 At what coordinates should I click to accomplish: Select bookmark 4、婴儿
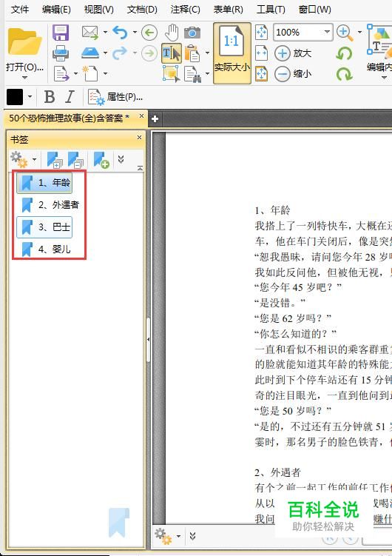tap(46, 249)
